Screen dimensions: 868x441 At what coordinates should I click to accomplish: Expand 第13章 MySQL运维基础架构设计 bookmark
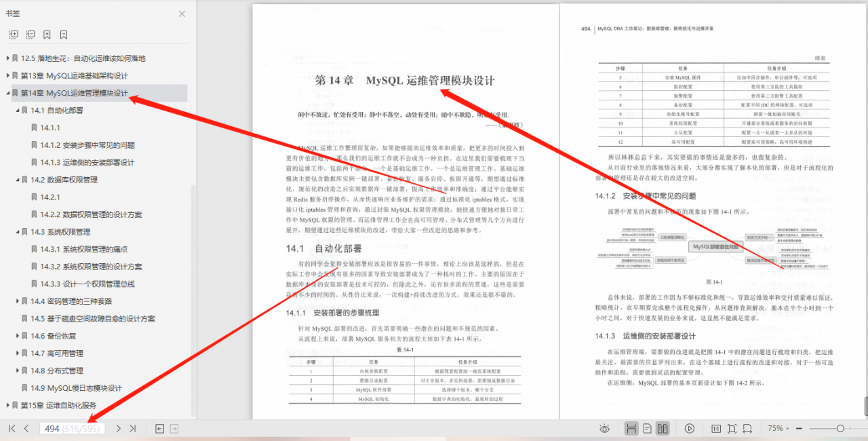pyautogui.click(x=8, y=75)
